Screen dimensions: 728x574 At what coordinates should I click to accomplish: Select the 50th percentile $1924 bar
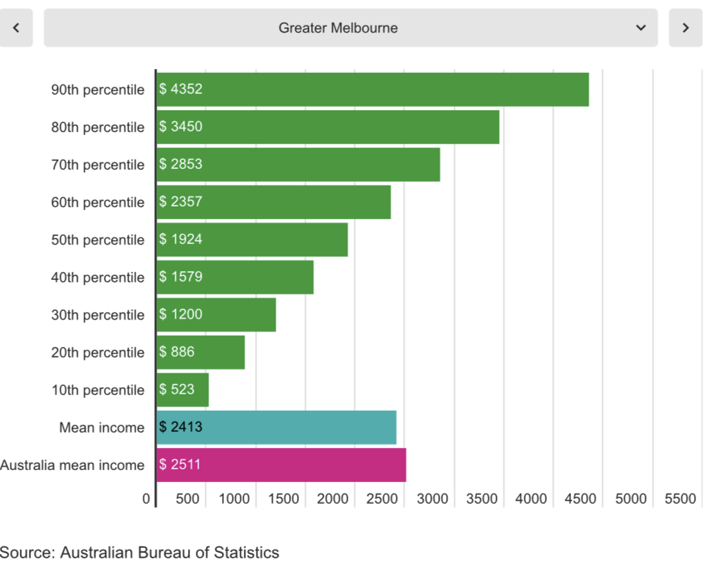click(x=252, y=240)
